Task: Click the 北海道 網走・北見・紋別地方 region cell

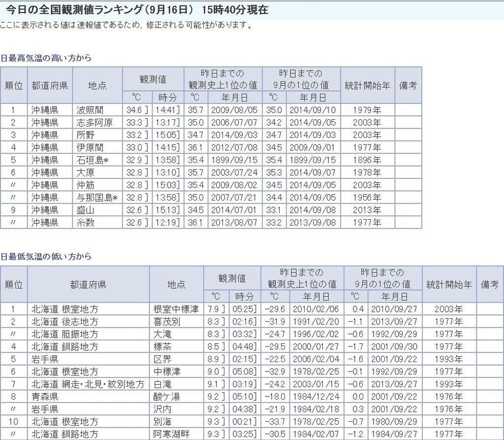Action: point(88,384)
